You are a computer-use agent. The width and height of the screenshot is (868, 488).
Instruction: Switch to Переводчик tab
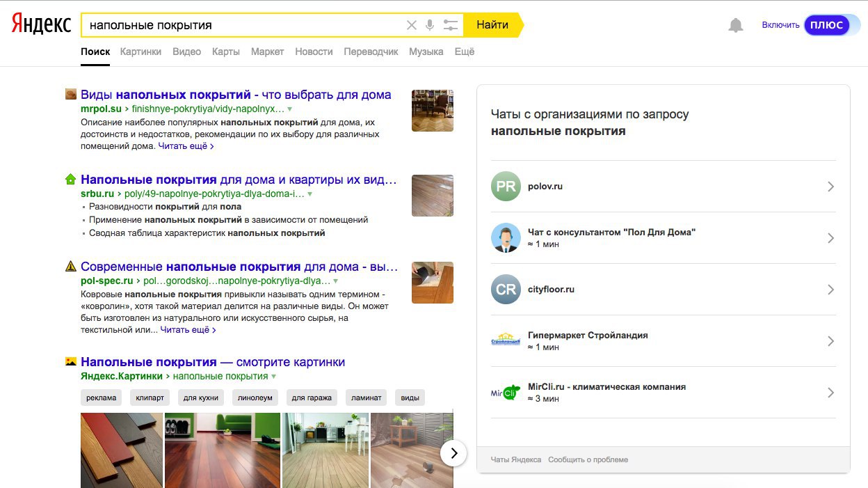click(x=371, y=52)
